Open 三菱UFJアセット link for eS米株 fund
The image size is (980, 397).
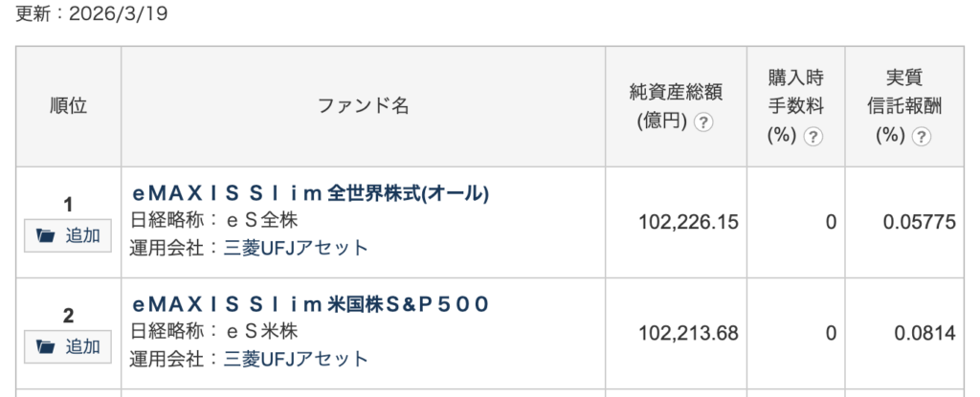click(296, 359)
